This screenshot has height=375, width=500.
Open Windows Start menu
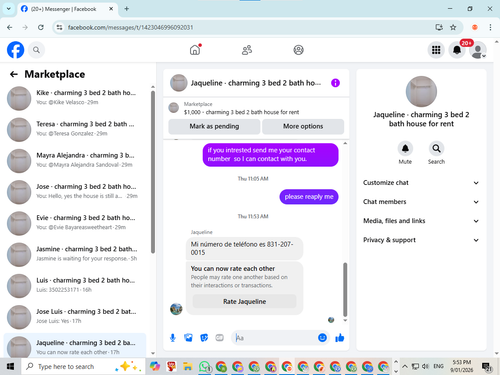pyautogui.click(x=10, y=367)
